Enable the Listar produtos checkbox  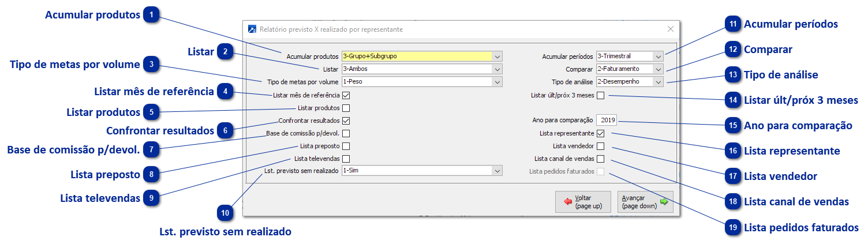tap(346, 108)
